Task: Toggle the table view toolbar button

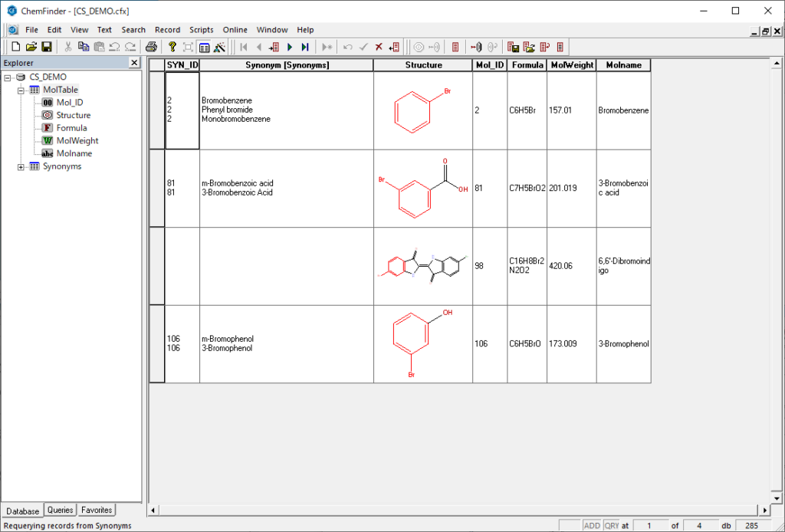Action: [x=204, y=47]
